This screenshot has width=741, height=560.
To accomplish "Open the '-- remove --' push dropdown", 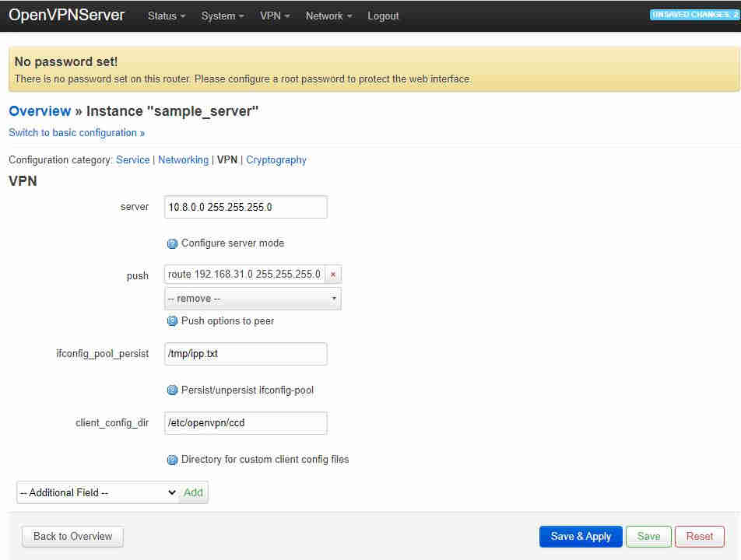I will click(253, 299).
